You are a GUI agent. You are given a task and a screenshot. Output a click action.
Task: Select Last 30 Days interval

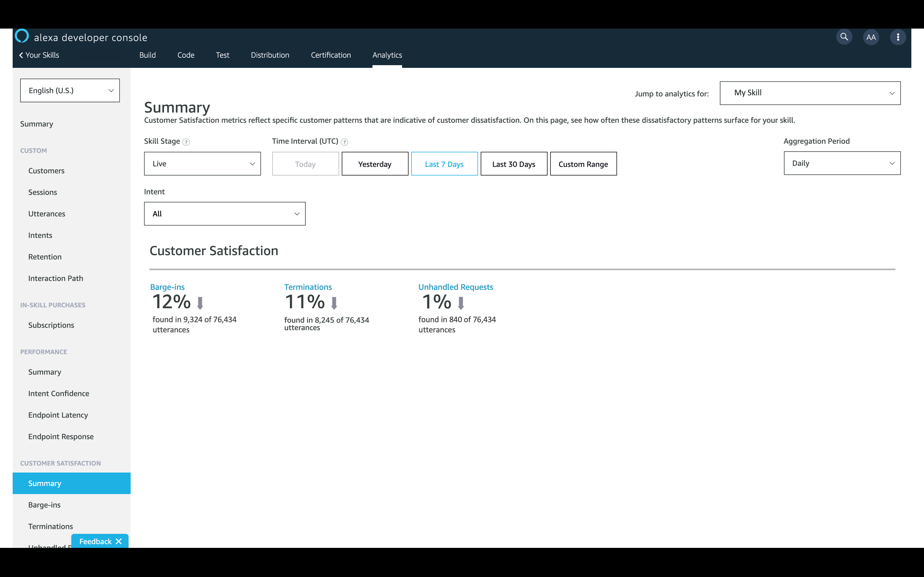(x=513, y=164)
